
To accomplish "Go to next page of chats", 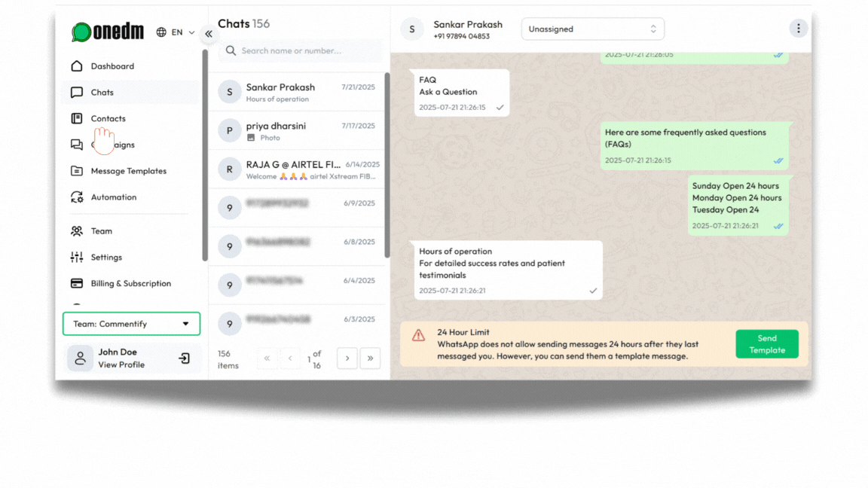I will (347, 358).
